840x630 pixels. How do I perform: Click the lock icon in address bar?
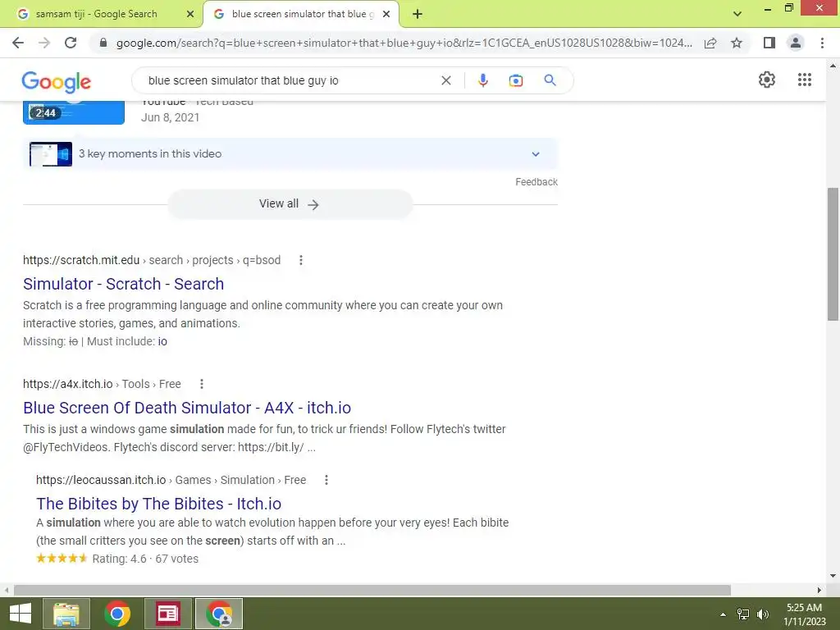point(103,43)
